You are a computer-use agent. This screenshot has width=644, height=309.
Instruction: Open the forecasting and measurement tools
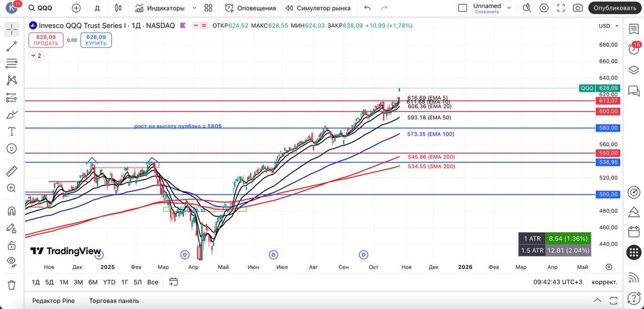[x=11, y=97]
